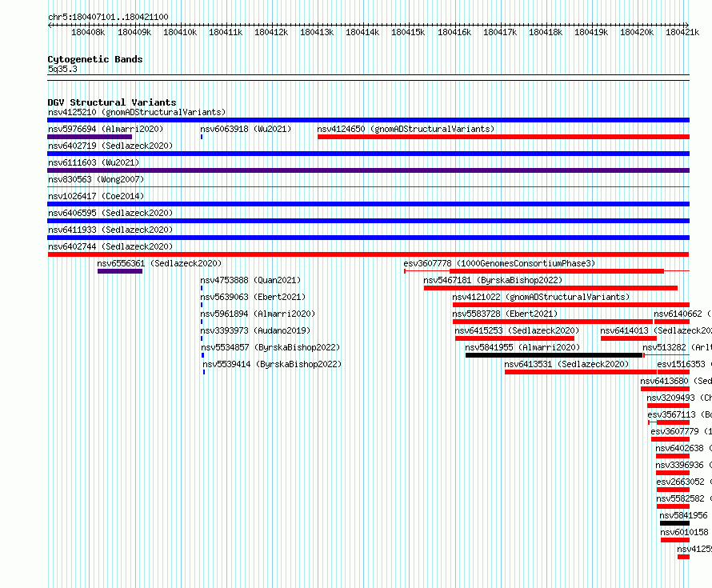Click esv3607778 (1000GenomesConsortiumPhase3) label

pyautogui.click(x=499, y=263)
